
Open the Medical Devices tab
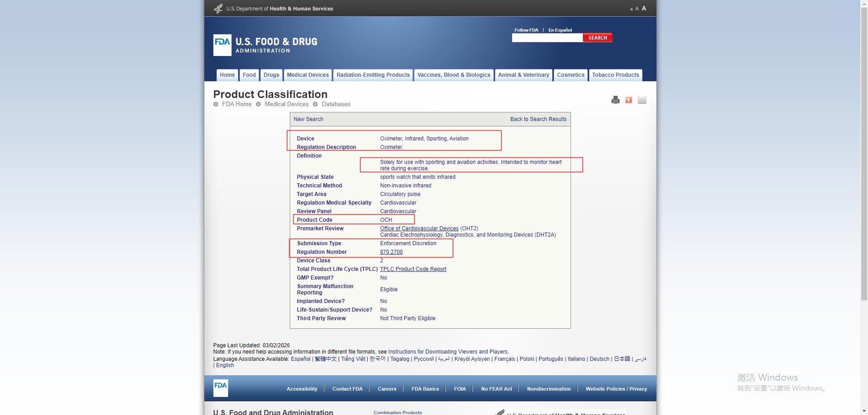pyautogui.click(x=308, y=75)
